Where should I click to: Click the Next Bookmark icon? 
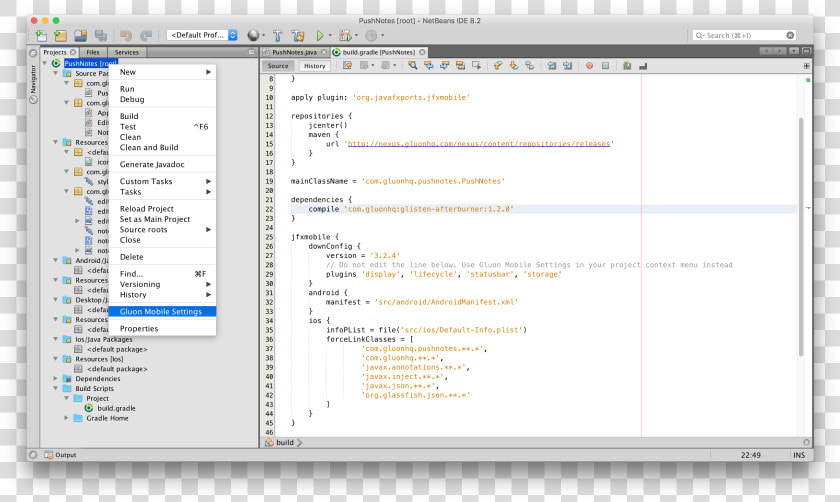click(514, 65)
